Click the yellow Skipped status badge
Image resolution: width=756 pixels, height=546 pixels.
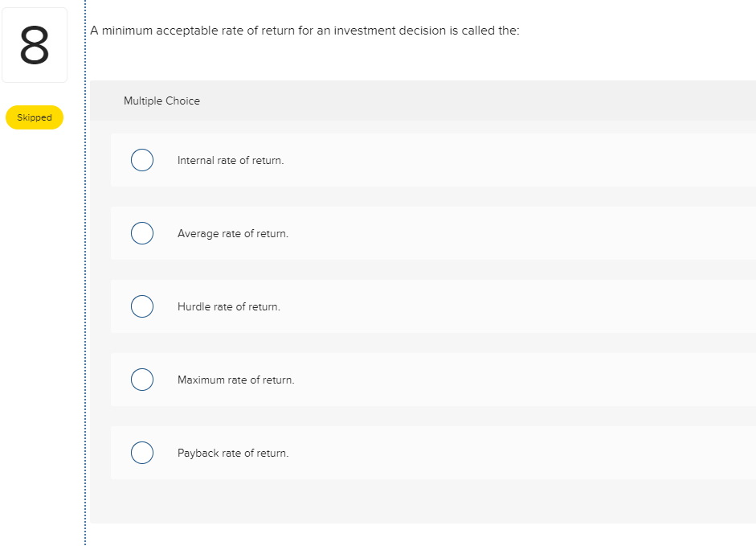tap(34, 117)
